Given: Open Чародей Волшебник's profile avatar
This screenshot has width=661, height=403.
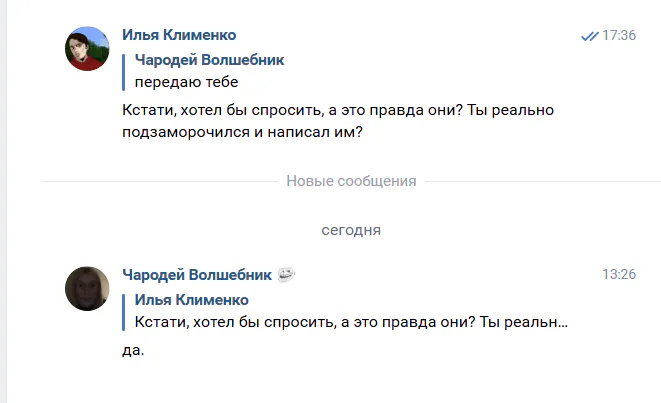Looking at the screenshot, I should (87, 288).
